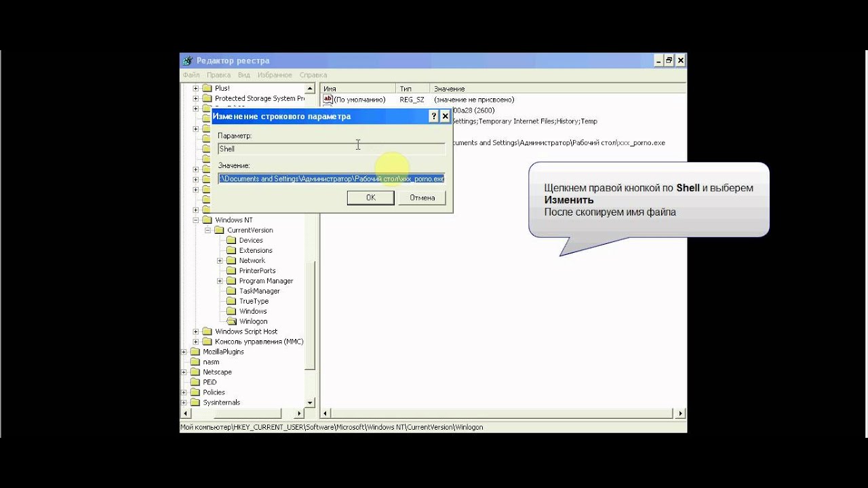868x488 pixels.
Task: Select the Program Manager key label
Action: point(266,281)
